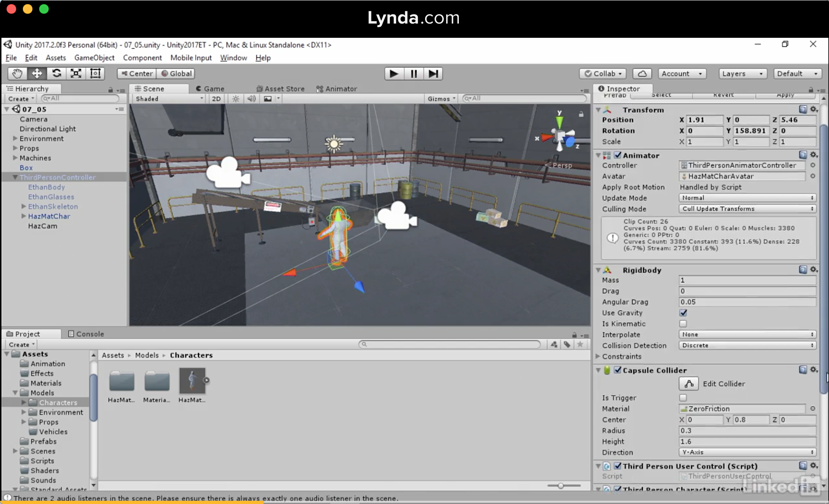Toggle Use Gravity checkbox
This screenshot has width=829, height=504.
pos(683,313)
